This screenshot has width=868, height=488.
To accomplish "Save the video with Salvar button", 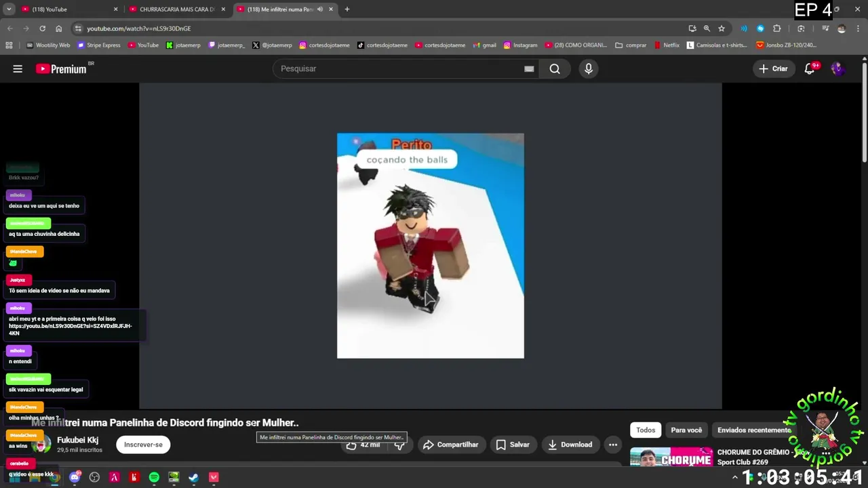I will point(513,445).
